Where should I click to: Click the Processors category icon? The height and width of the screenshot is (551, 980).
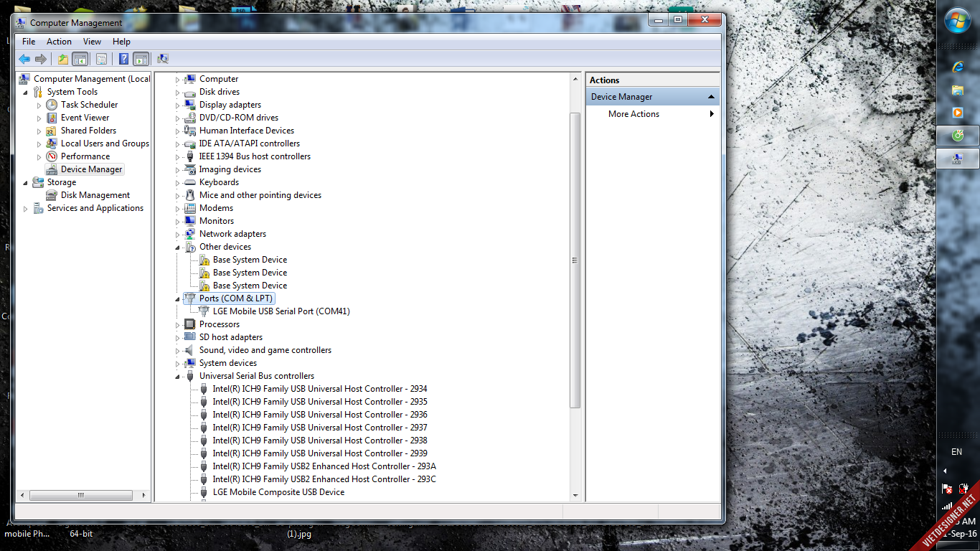(190, 324)
